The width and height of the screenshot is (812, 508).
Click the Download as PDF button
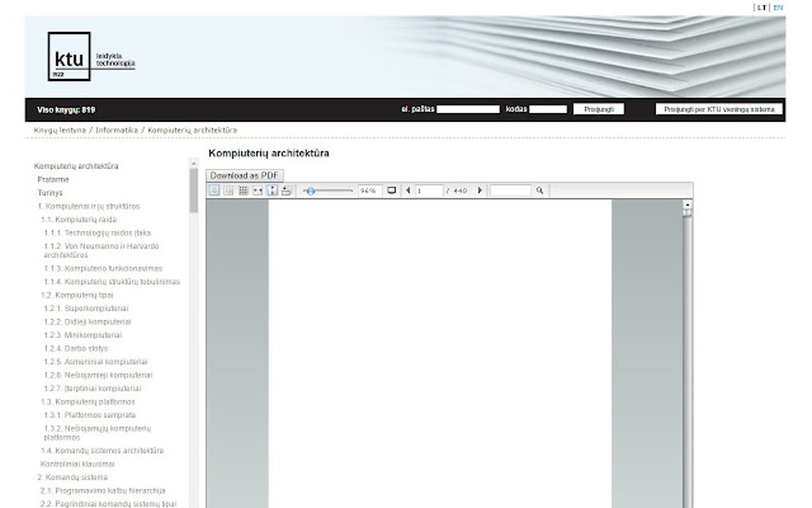point(244,174)
